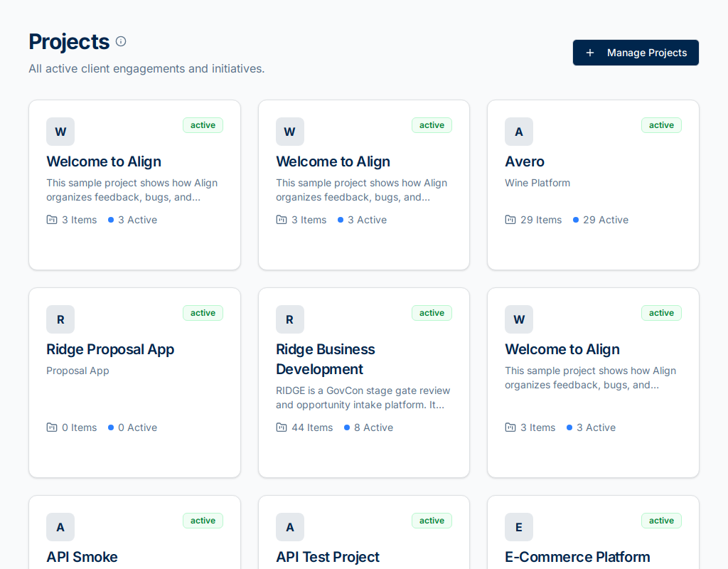
Task: Click the info icon beside Projects heading
Action: coord(121,41)
